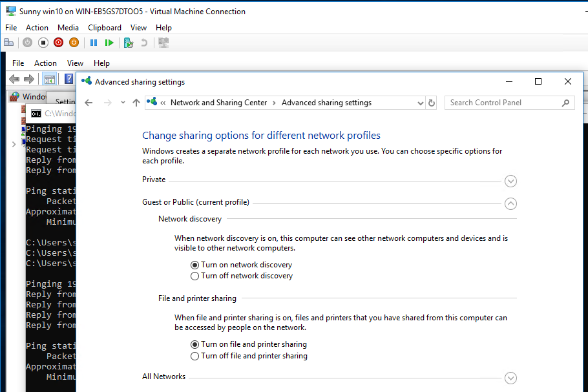
Task: Click the address bar network icon
Action: tap(152, 101)
